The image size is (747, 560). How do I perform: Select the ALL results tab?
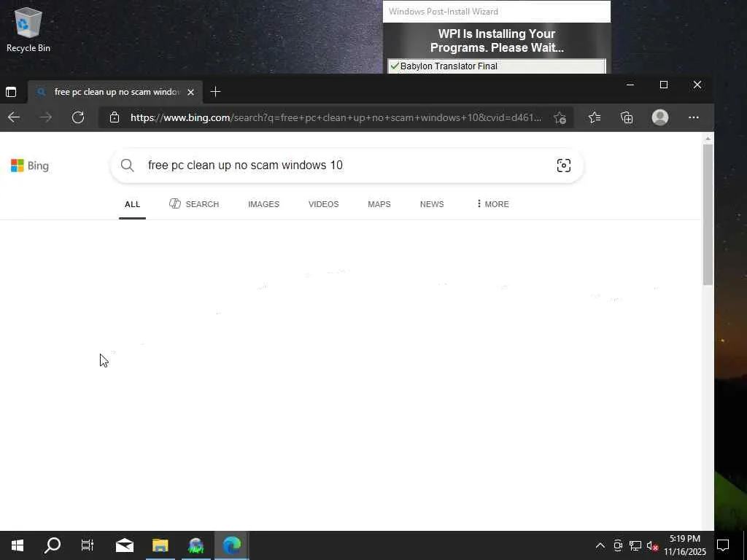(x=133, y=204)
